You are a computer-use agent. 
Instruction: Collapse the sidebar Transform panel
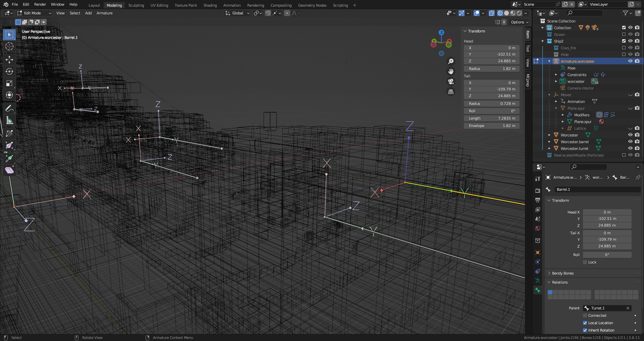(x=465, y=31)
